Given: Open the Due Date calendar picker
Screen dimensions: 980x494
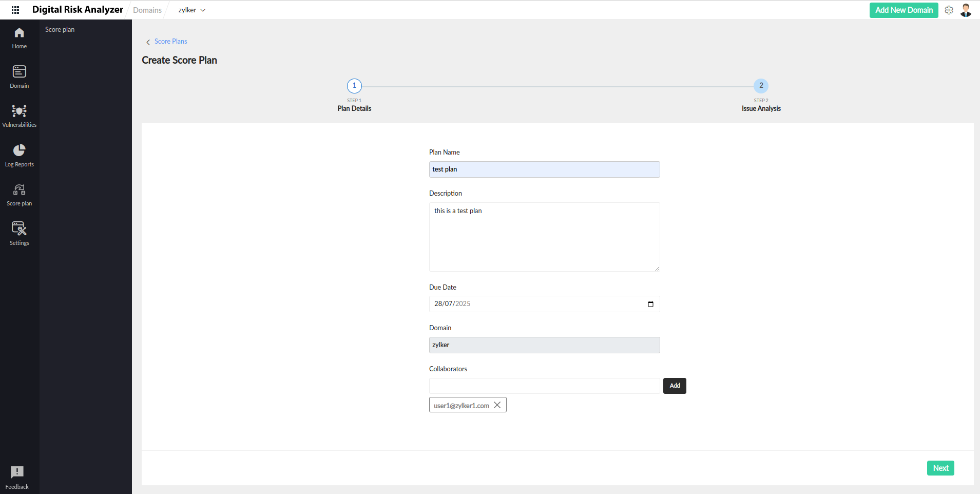Looking at the screenshot, I should click(650, 304).
